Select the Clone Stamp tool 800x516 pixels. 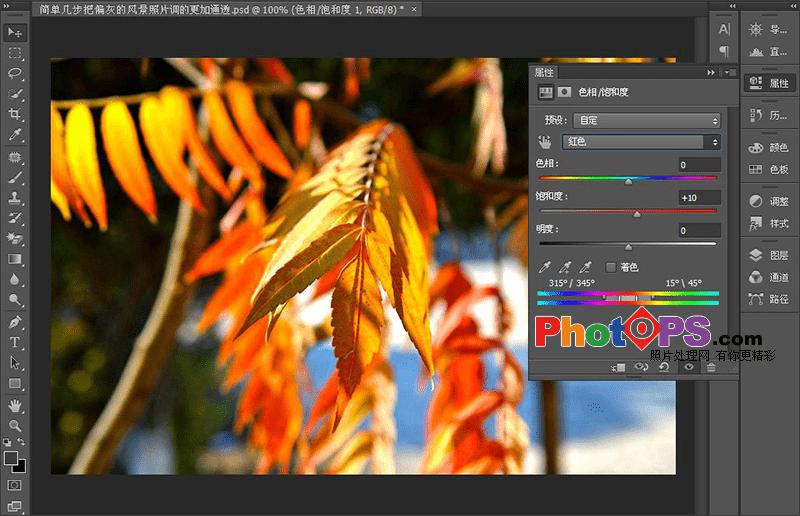click(x=15, y=198)
